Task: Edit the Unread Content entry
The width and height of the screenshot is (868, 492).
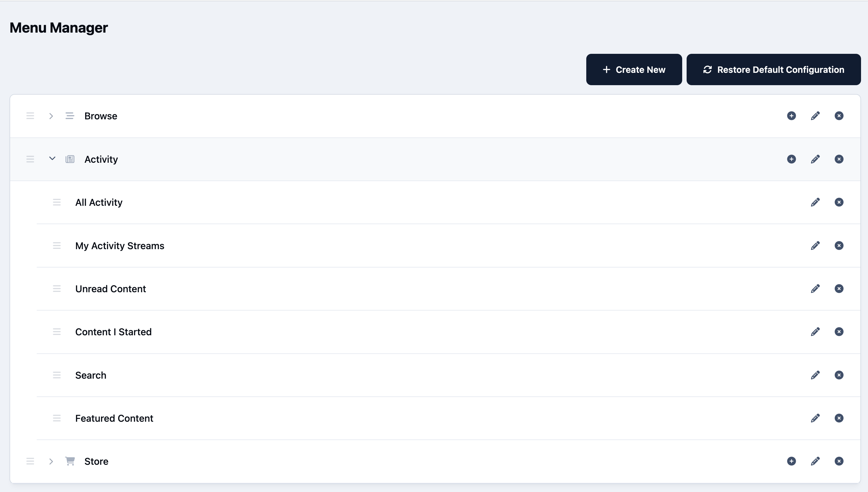Action: [x=815, y=288]
